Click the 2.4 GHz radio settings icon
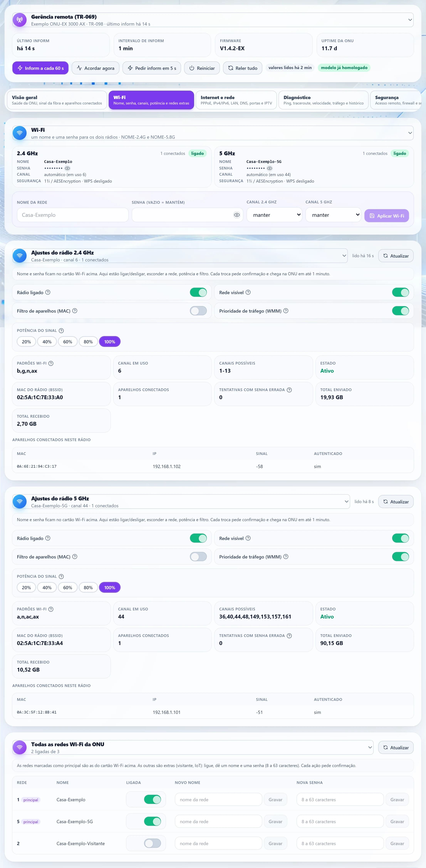The width and height of the screenshot is (426, 868). [20, 256]
